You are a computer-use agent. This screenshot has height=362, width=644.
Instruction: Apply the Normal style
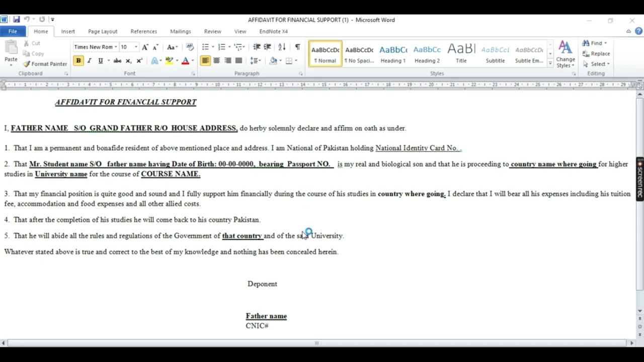pyautogui.click(x=325, y=54)
